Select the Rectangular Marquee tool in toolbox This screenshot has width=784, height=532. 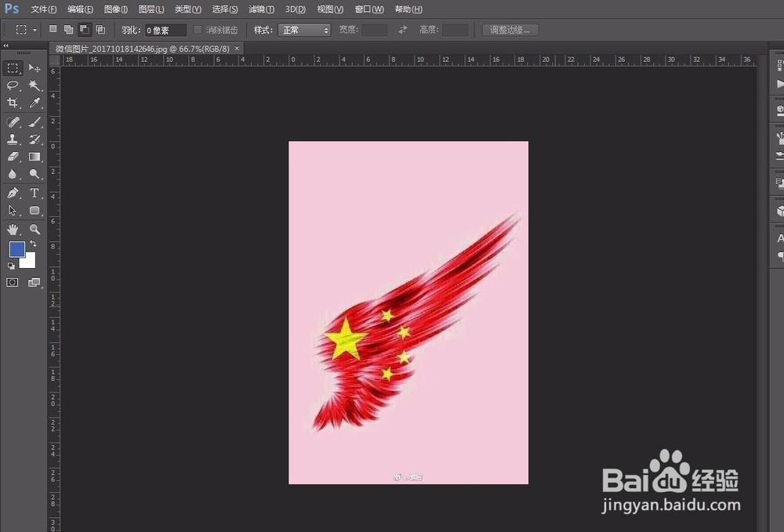coord(13,68)
